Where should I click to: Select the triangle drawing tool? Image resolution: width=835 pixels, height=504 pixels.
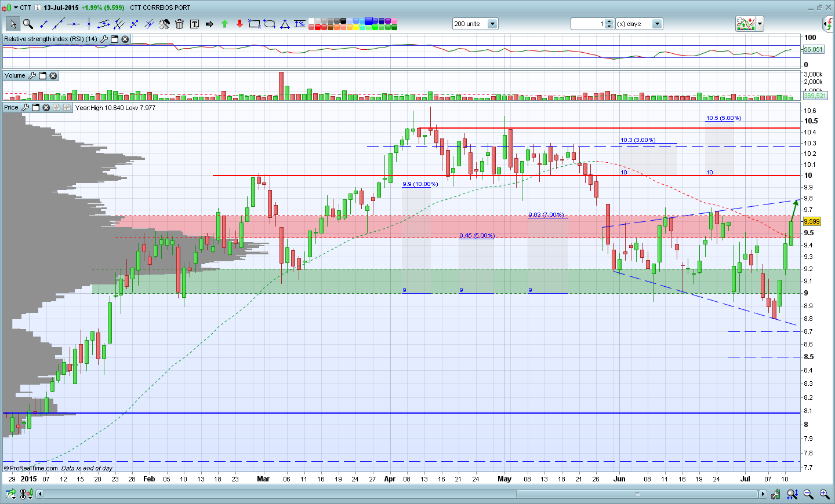[285, 24]
